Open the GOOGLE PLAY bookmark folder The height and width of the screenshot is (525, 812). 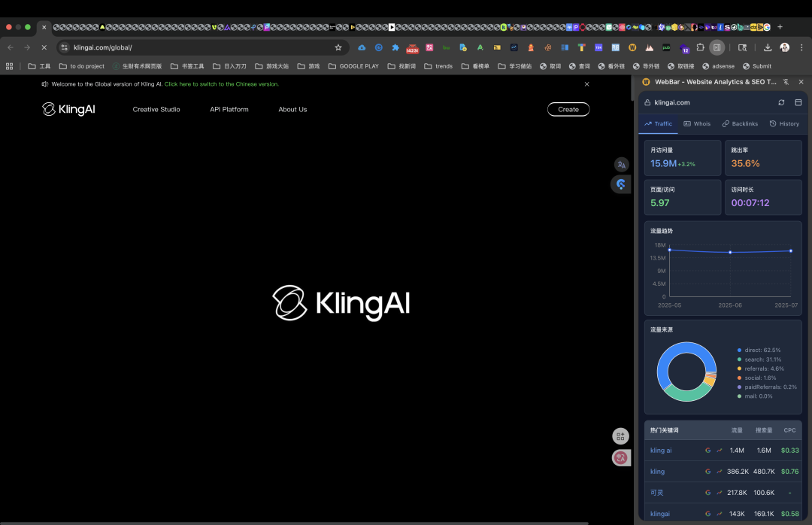point(353,66)
